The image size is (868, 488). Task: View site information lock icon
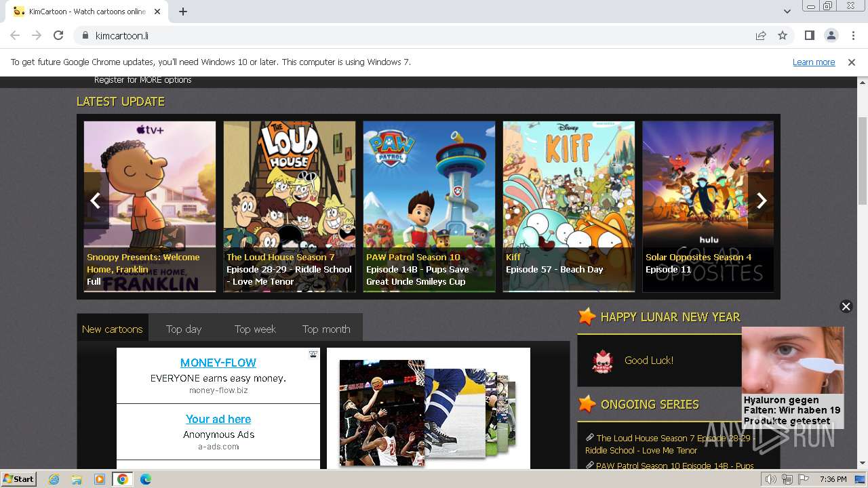tap(85, 35)
